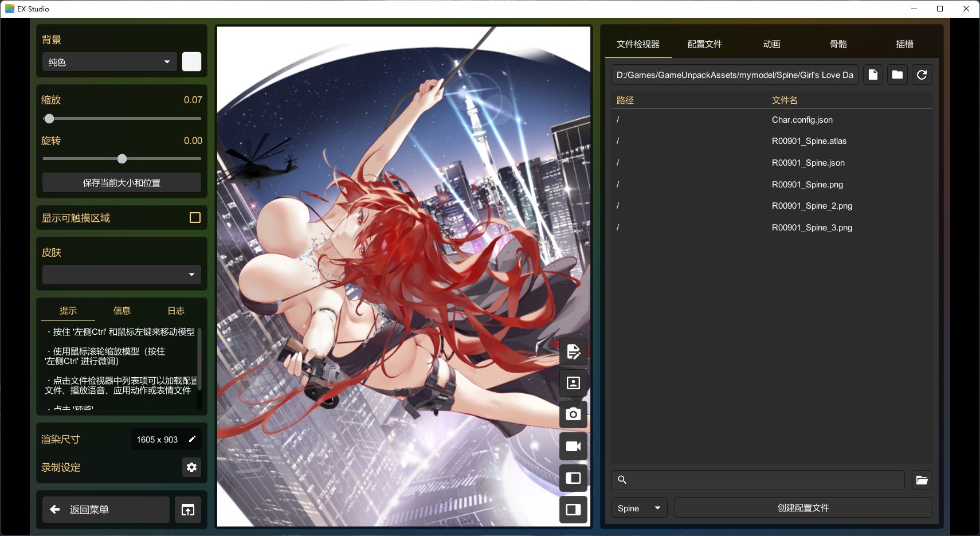This screenshot has height=536, width=980.
Task: Click the 路径 column header
Action: pyautogui.click(x=625, y=100)
